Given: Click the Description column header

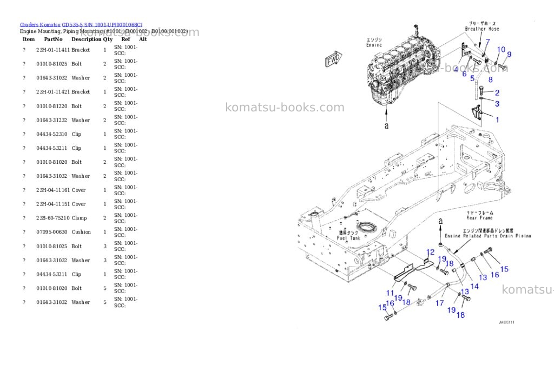Looking at the screenshot, I should [87, 39].
